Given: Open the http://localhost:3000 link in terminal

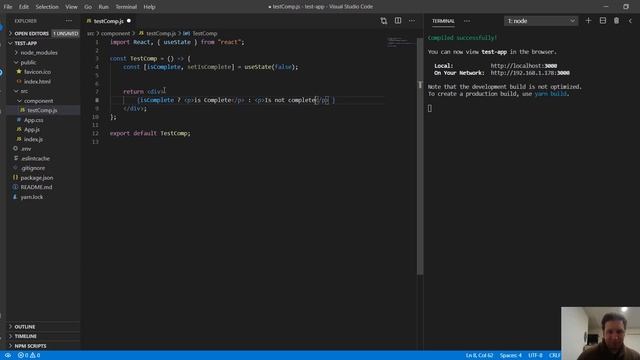Looking at the screenshot, I should coord(524,66).
